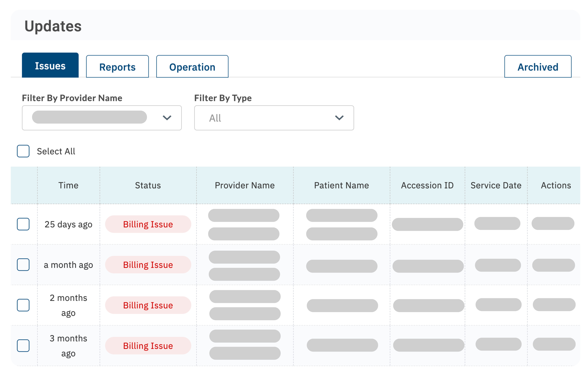Click chevron arrow in type filter

point(339,118)
